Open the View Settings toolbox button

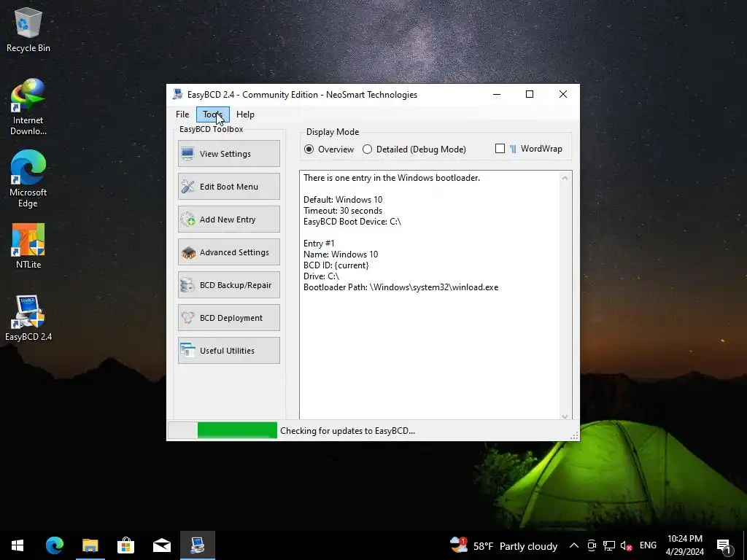(x=228, y=153)
